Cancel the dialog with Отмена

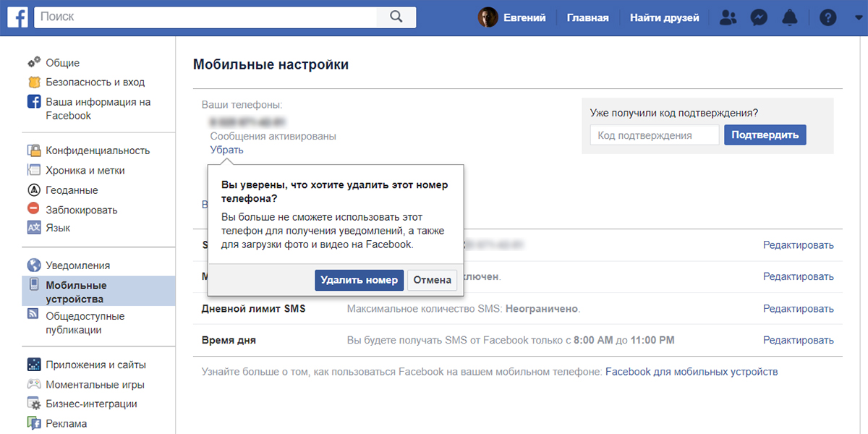tap(433, 280)
